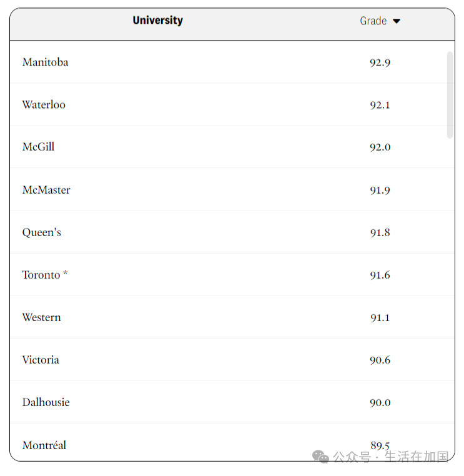Select Dalhousie in the list
The width and height of the screenshot is (464, 476).
46,402
